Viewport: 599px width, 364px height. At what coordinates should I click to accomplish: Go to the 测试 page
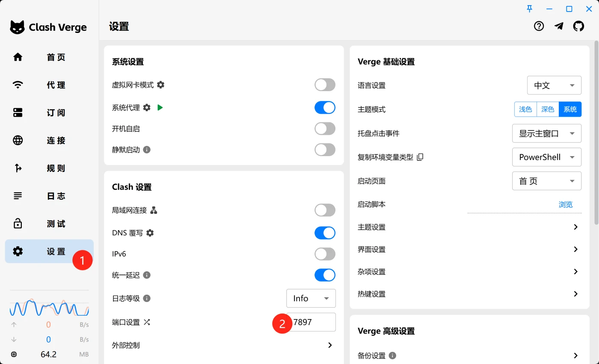(49, 224)
